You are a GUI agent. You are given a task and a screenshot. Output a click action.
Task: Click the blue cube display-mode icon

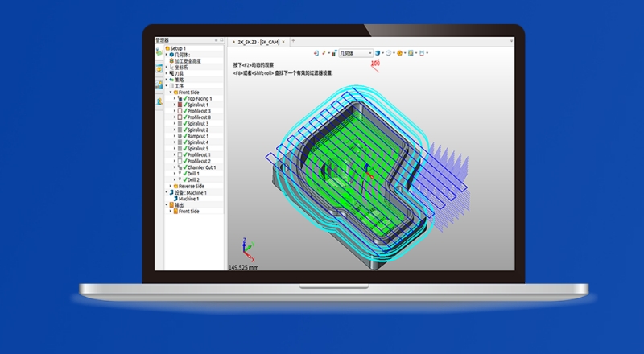pos(376,53)
